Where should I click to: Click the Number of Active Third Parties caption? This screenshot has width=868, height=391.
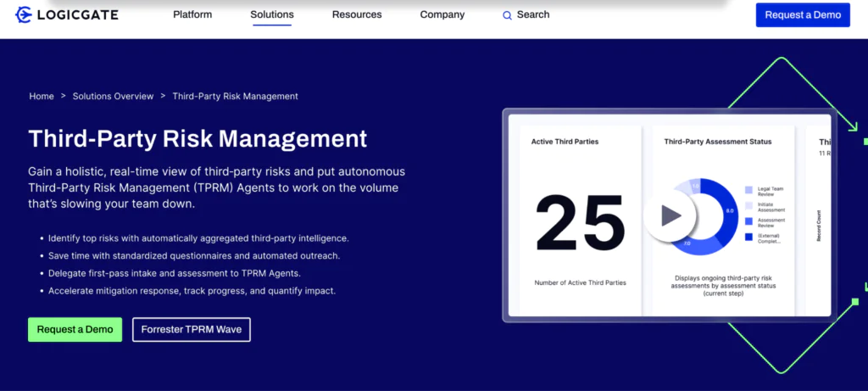580,282
